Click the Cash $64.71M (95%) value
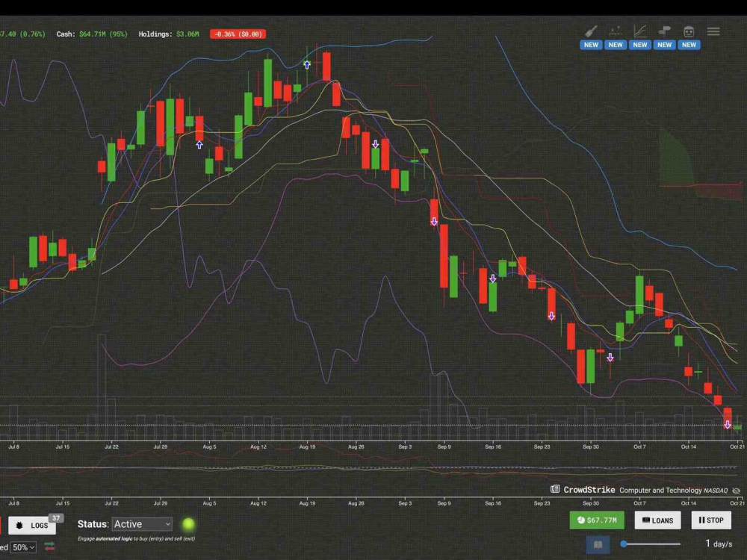This screenshot has width=747, height=560. (x=103, y=34)
